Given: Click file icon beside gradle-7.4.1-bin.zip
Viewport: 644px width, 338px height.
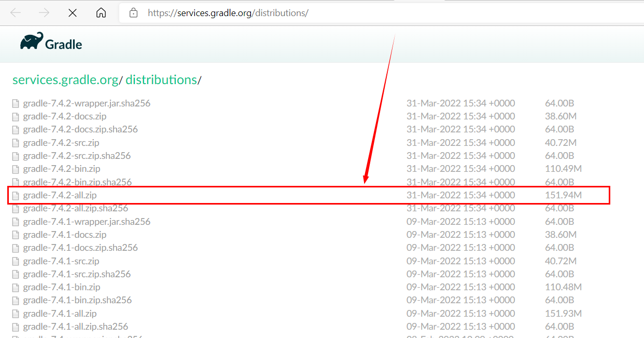Looking at the screenshot, I should click(15, 287).
